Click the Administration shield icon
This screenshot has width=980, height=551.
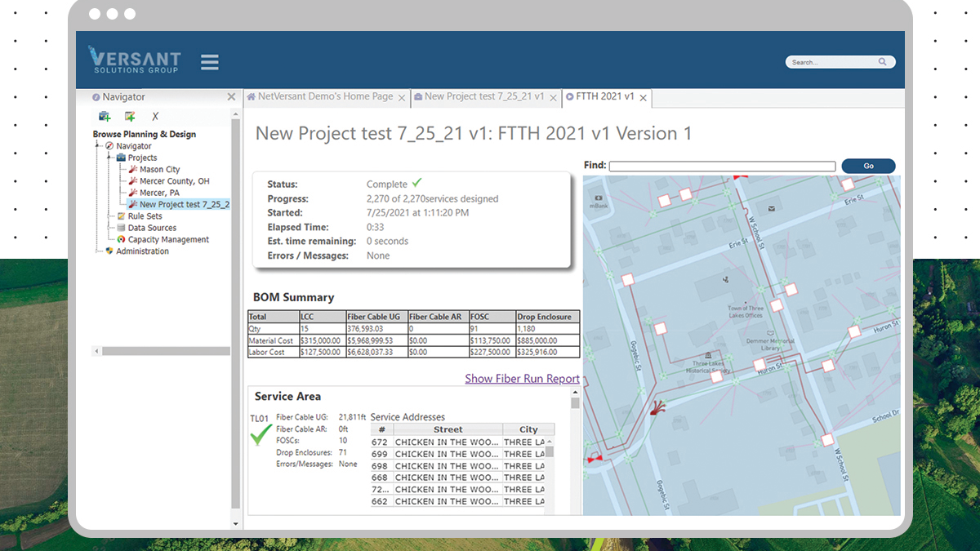point(109,251)
